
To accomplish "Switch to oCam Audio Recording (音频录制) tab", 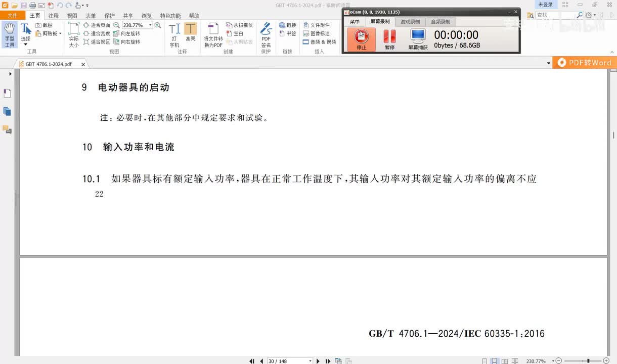I will pyautogui.click(x=440, y=22).
